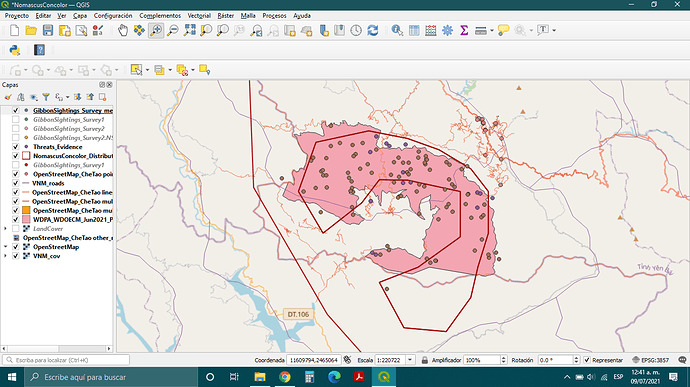690x387 pixels.
Task: Click the EPSG:3857 projection button
Action: [650, 360]
